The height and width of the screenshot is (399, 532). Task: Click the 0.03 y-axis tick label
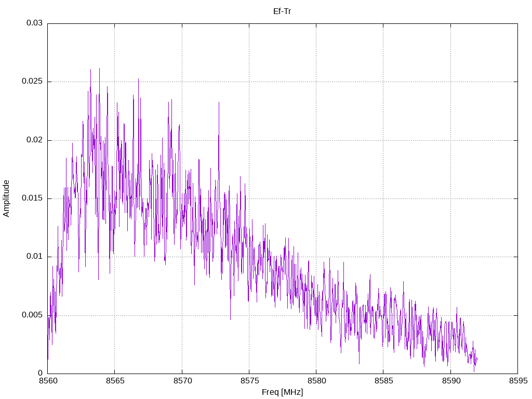(35, 23)
